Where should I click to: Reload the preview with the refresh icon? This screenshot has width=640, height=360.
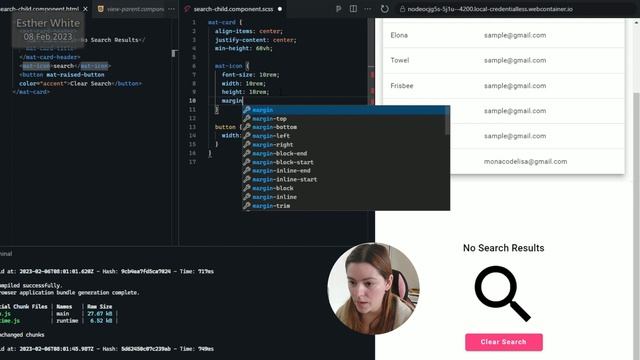[384, 9]
